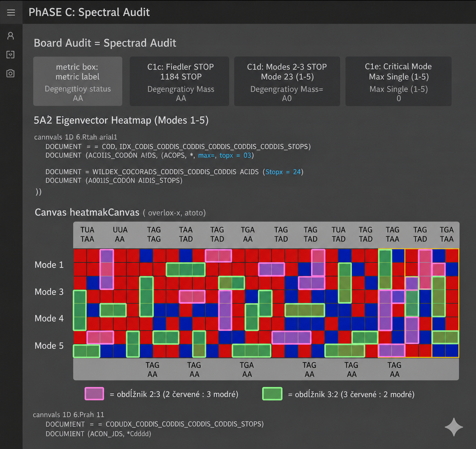Click the "TUA TAA" column header
476x449 pixels.
(x=87, y=234)
